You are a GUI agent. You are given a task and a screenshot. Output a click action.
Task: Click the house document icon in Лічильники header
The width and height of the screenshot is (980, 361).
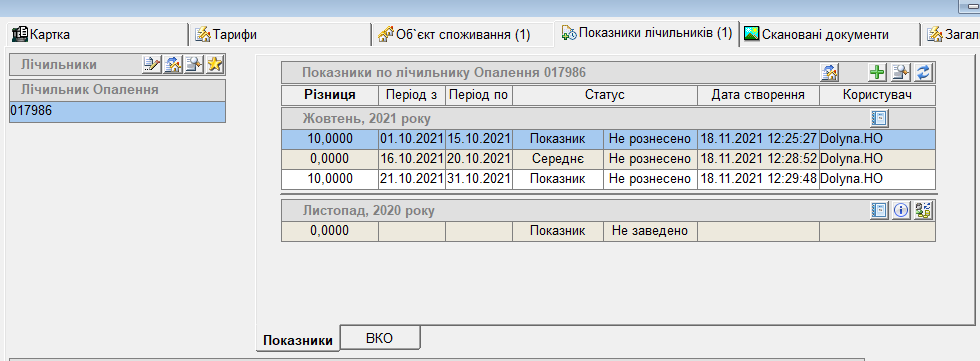[173, 64]
